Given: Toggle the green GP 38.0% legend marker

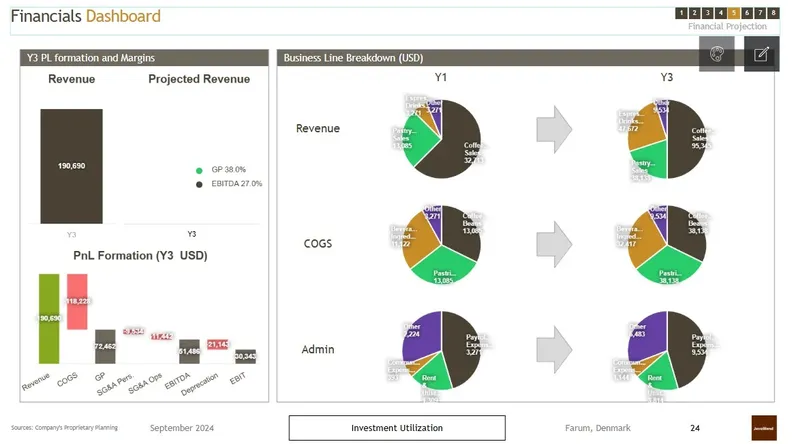Looking at the screenshot, I should [199, 170].
